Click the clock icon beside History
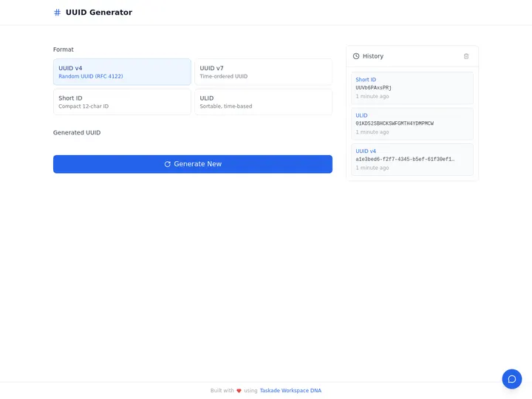Viewport: 532px width, 399px height. 356,56
